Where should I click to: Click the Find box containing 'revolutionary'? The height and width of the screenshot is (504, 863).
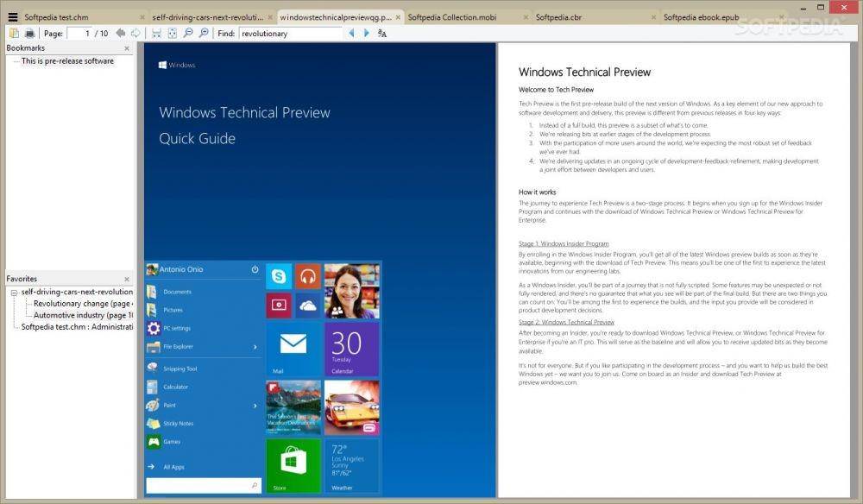tap(291, 33)
